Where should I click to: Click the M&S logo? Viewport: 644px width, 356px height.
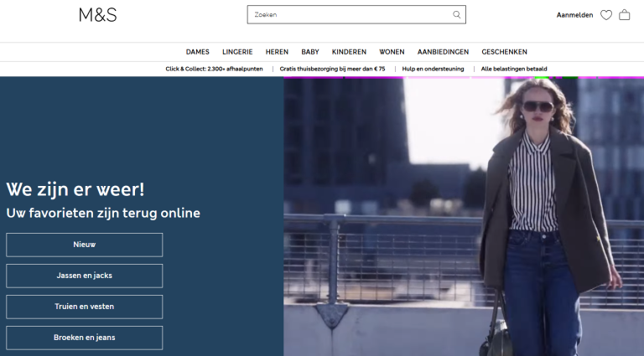(97, 14)
